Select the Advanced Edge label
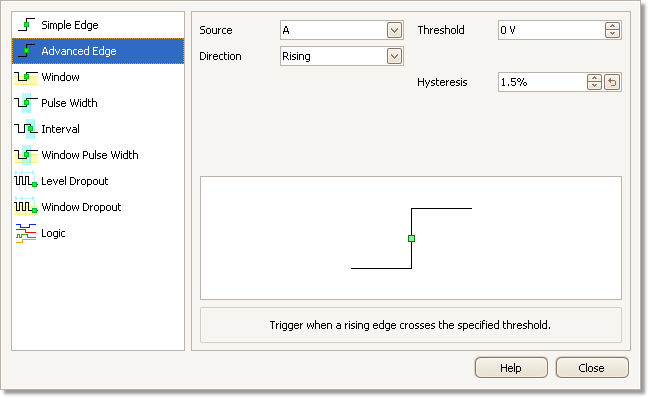This screenshot has width=649, height=398. click(79, 51)
